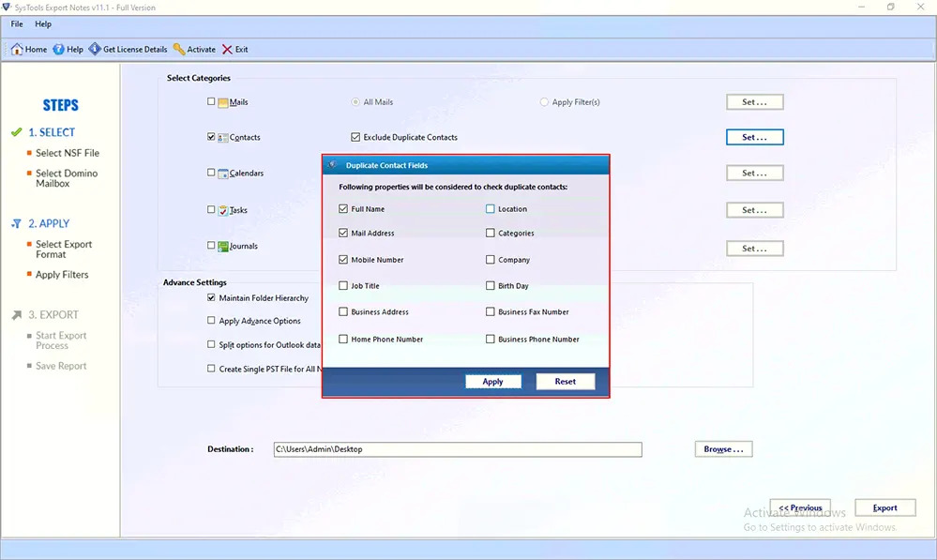Tick the Location checkbox

point(490,208)
